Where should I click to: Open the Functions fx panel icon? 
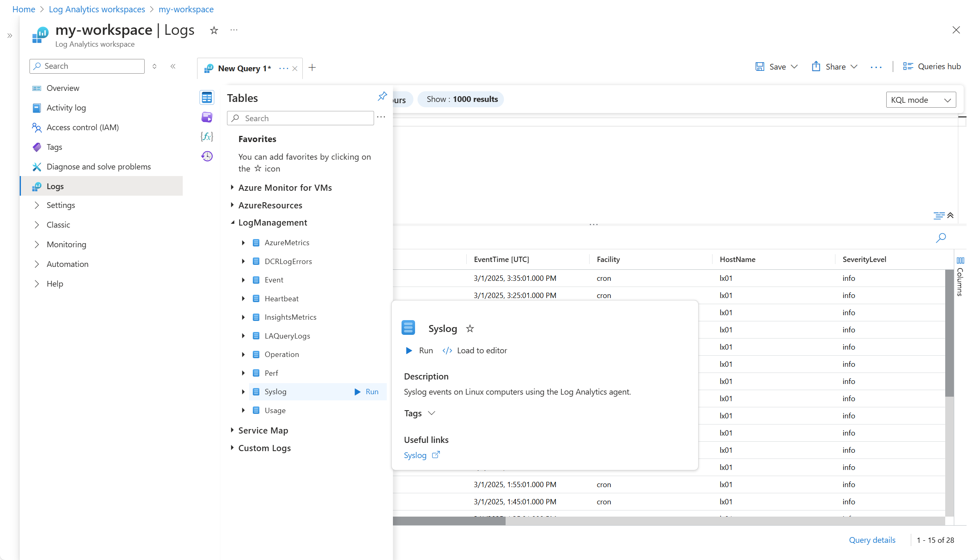(207, 137)
